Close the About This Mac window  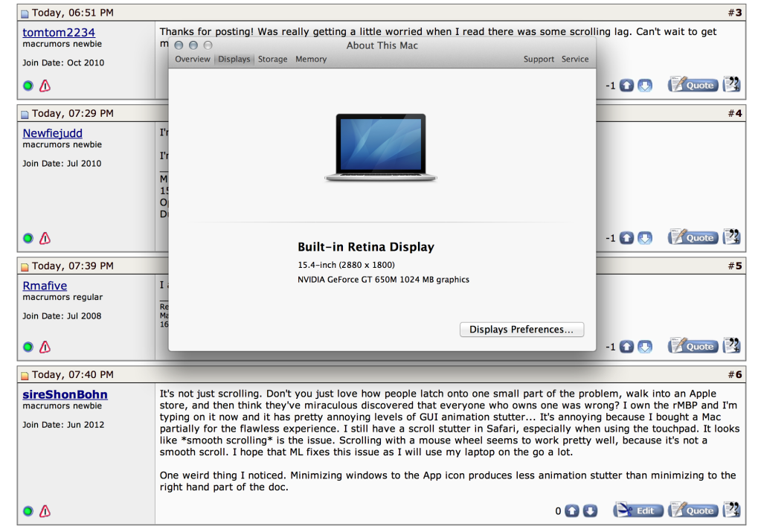179,45
